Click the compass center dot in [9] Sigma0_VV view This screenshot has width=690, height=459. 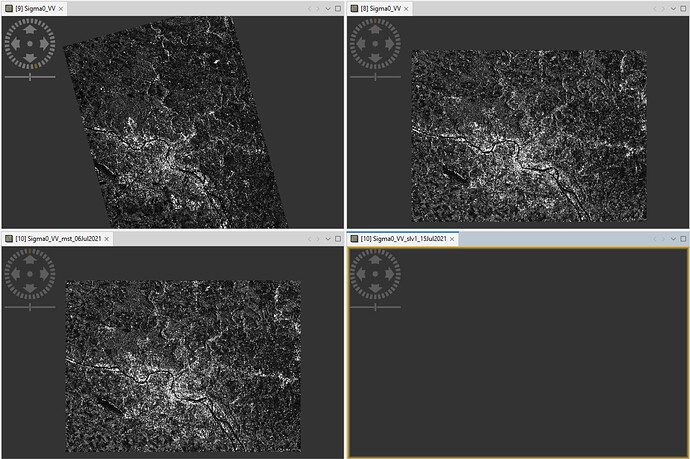coord(30,42)
